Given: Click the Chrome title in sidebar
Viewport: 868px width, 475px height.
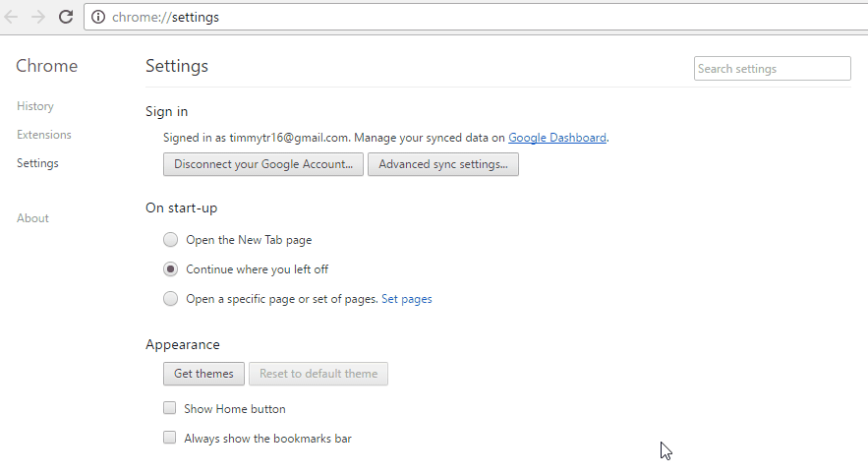Looking at the screenshot, I should 46,66.
